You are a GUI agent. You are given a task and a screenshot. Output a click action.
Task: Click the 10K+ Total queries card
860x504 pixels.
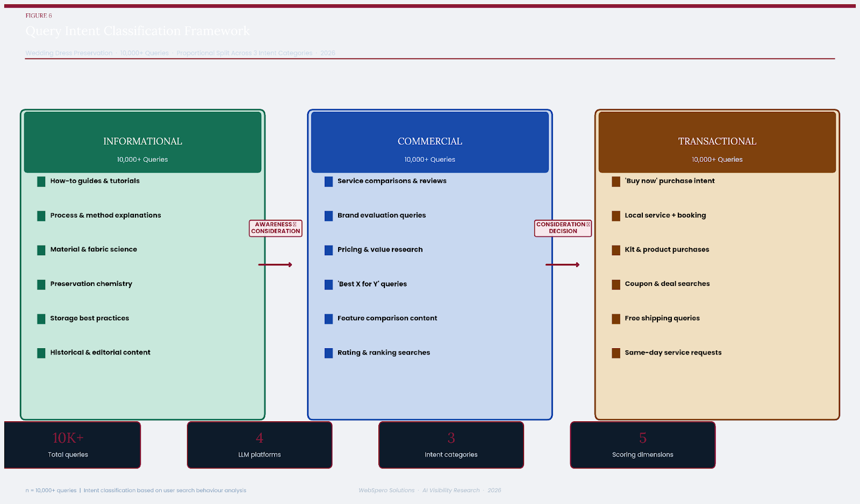coord(72,445)
